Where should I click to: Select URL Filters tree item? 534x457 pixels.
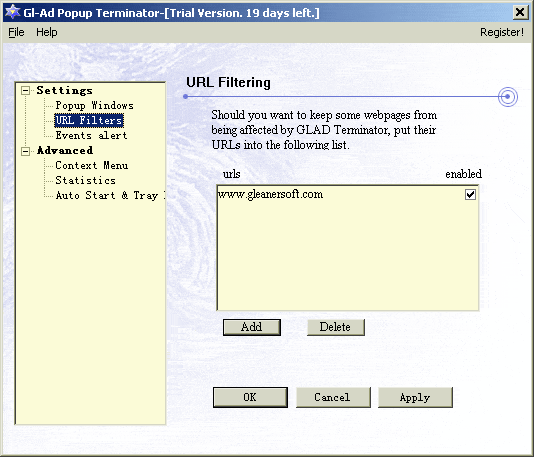tap(89, 121)
